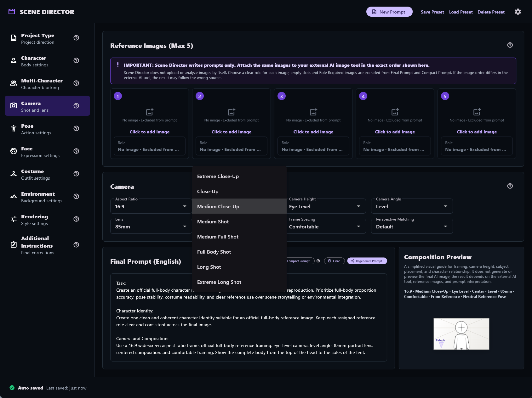
Task: Click the Compact Prompt button
Action: [x=300, y=261]
